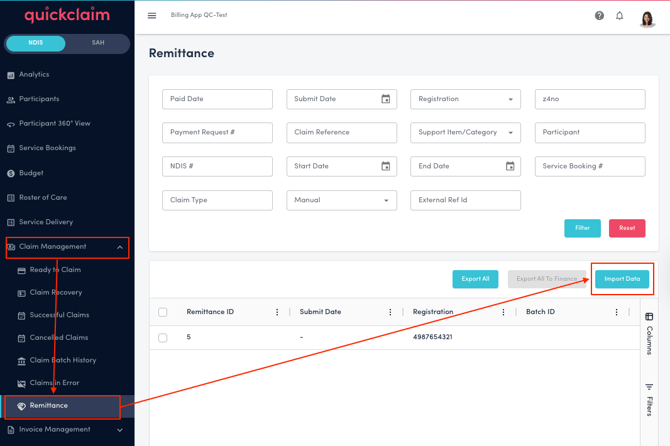Viewport: 670px width, 446px height.
Task: Switch to the SAH toggle option
Action: pos(98,43)
